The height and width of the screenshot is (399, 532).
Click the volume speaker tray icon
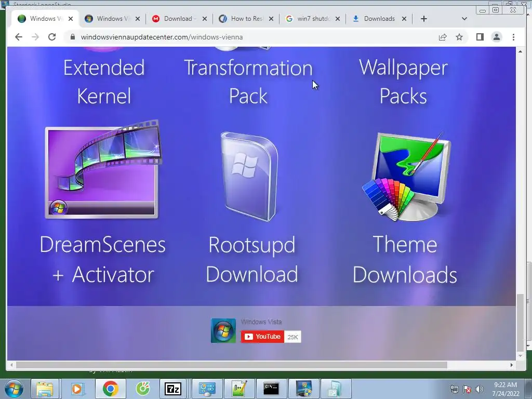[479, 389]
